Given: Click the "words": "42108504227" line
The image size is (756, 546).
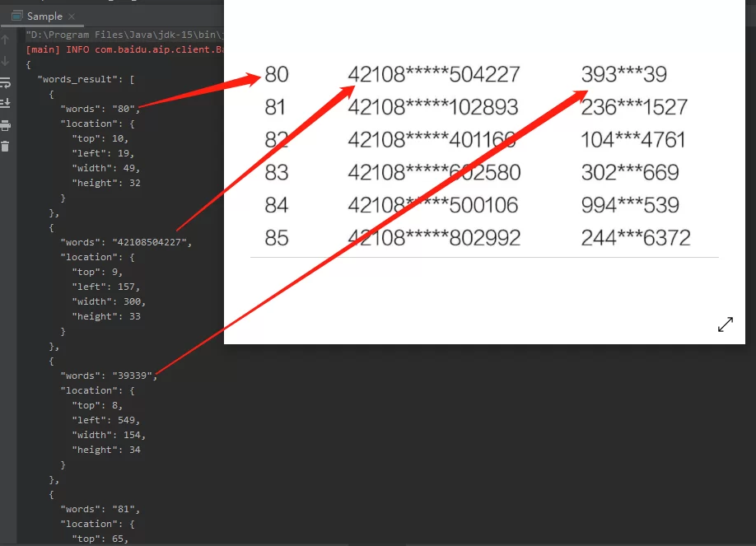Looking at the screenshot, I should (126, 242).
